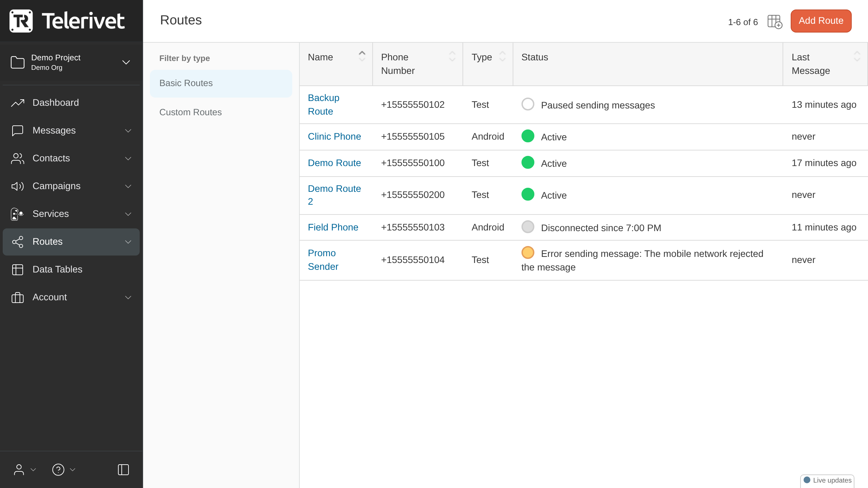Open the Clinic Phone link

[x=334, y=137]
